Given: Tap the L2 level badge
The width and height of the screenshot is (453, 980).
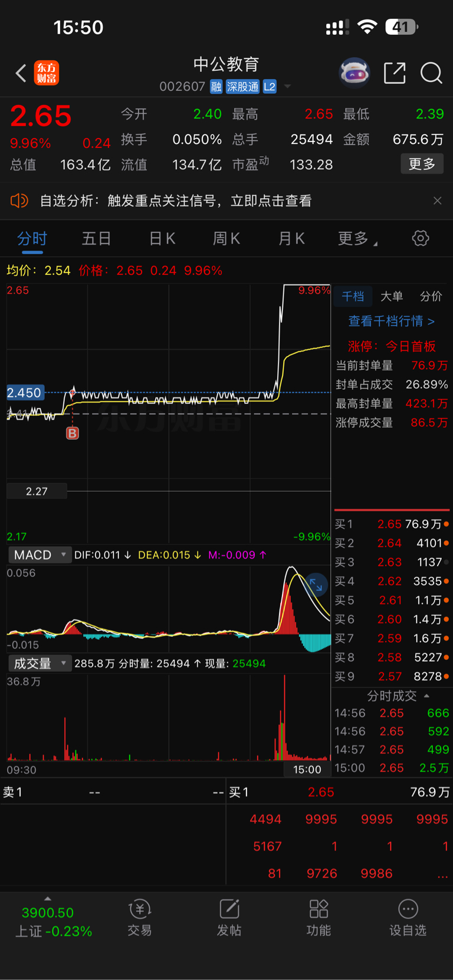Looking at the screenshot, I should 270,87.
